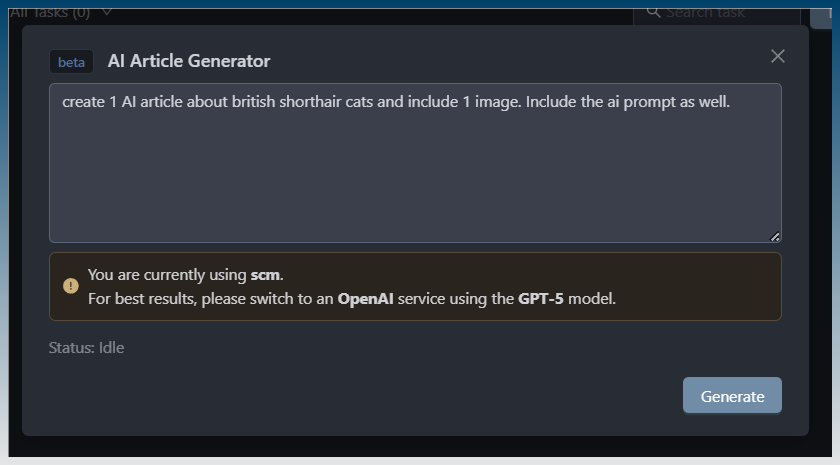Click the bold 'scm' service name
Image resolution: width=840 pixels, height=465 pixels.
click(266, 275)
